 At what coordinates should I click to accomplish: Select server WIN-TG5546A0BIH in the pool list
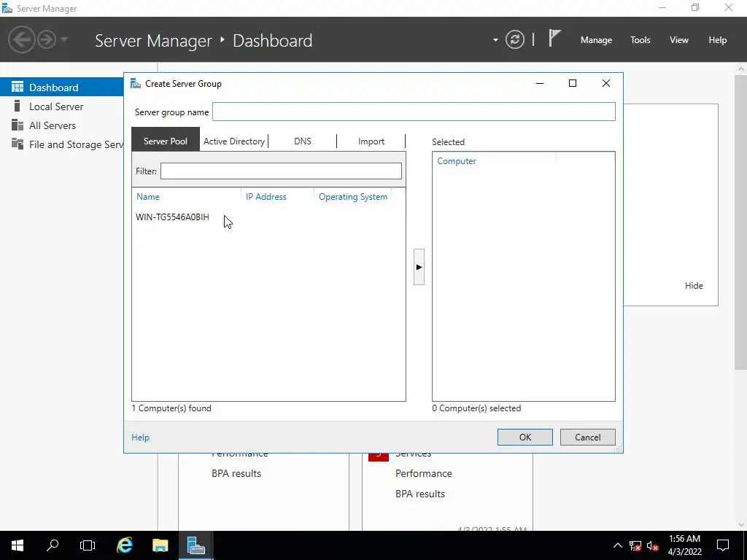pyautogui.click(x=172, y=217)
